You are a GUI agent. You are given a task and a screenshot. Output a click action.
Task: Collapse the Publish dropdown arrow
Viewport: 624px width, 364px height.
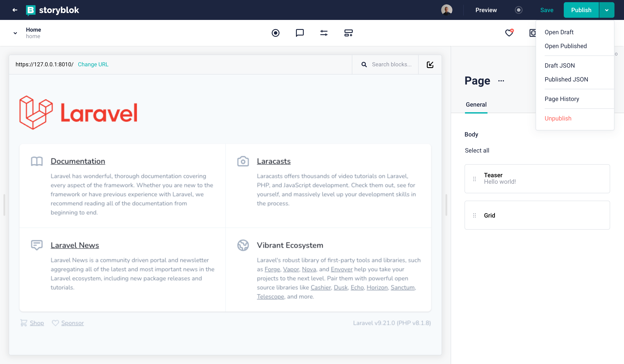(x=606, y=10)
